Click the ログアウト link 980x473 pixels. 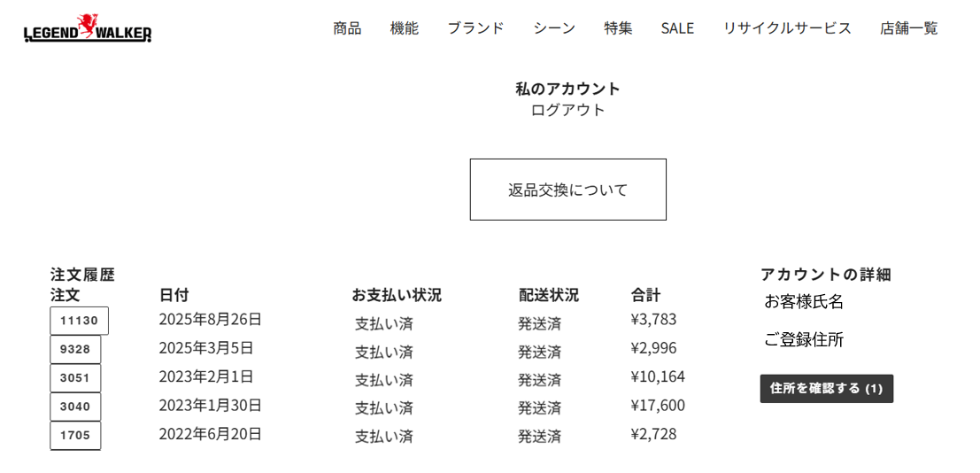click(x=567, y=110)
